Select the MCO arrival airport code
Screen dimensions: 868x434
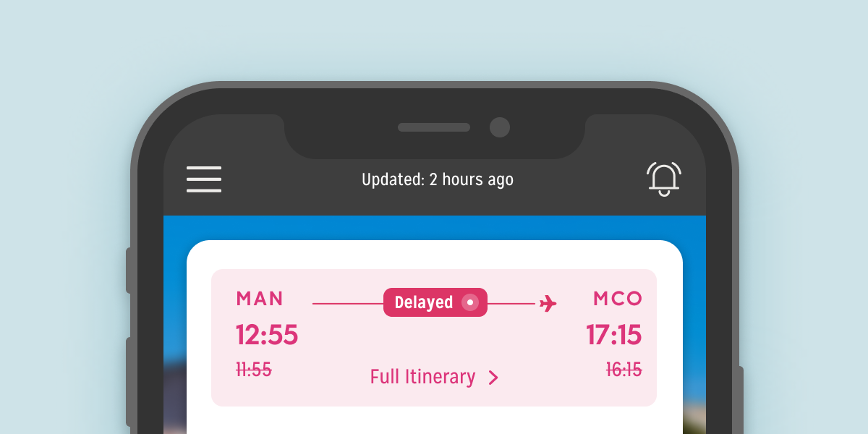point(618,299)
